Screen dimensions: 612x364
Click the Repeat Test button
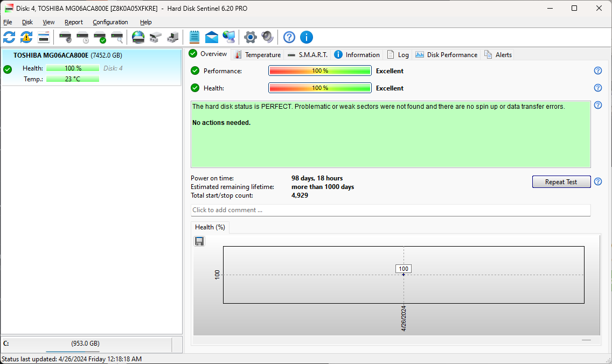561,182
